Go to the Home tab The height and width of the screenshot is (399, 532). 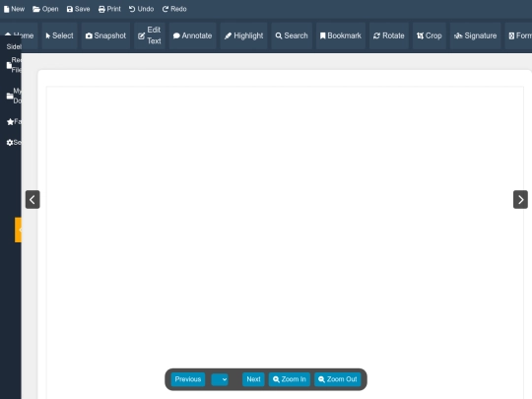[19, 35]
